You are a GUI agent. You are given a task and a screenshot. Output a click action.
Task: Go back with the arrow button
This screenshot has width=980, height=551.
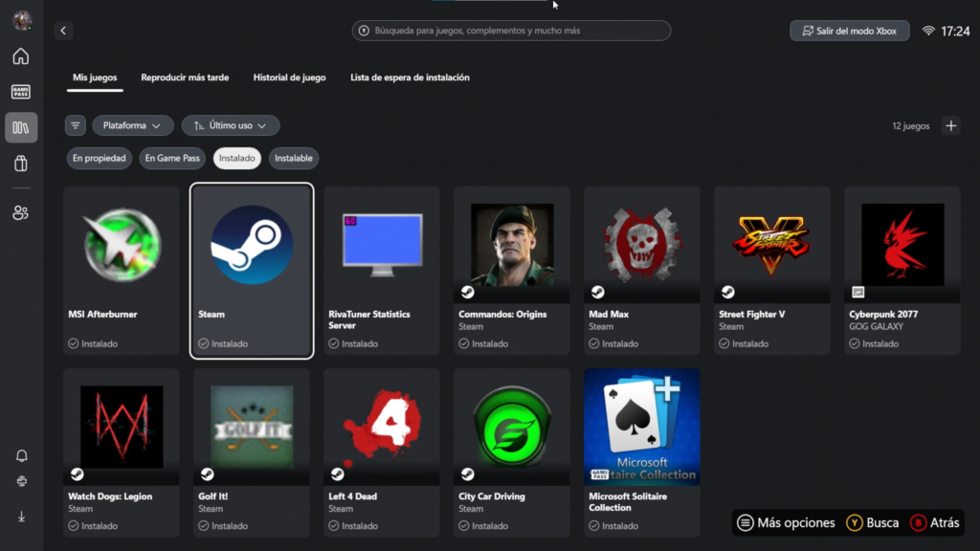tap(63, 31)
